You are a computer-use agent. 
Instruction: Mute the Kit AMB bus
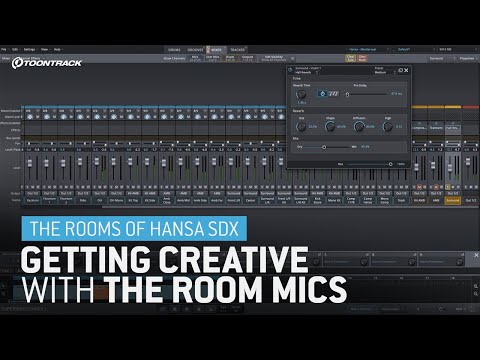420,187
